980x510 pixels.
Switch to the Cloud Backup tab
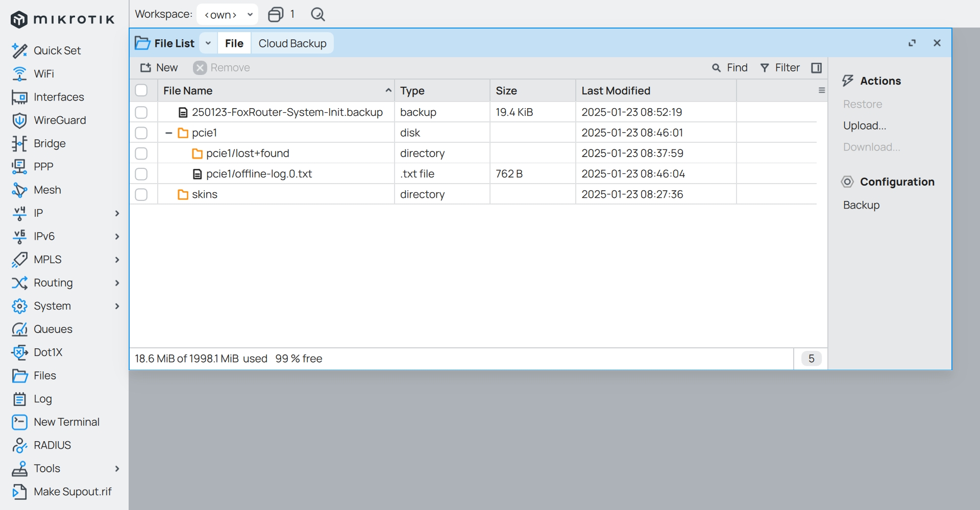(292, 43)
